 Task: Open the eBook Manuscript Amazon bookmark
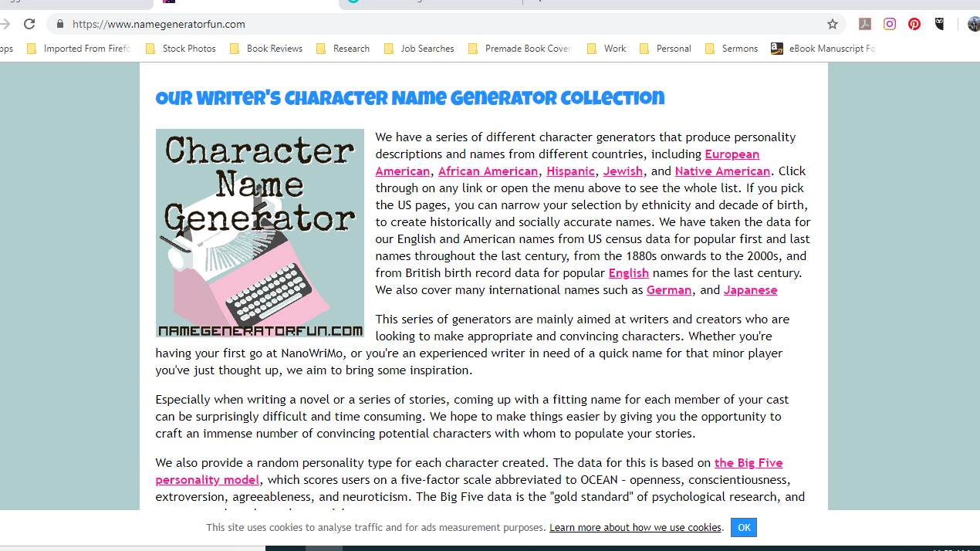pos(823,49)
